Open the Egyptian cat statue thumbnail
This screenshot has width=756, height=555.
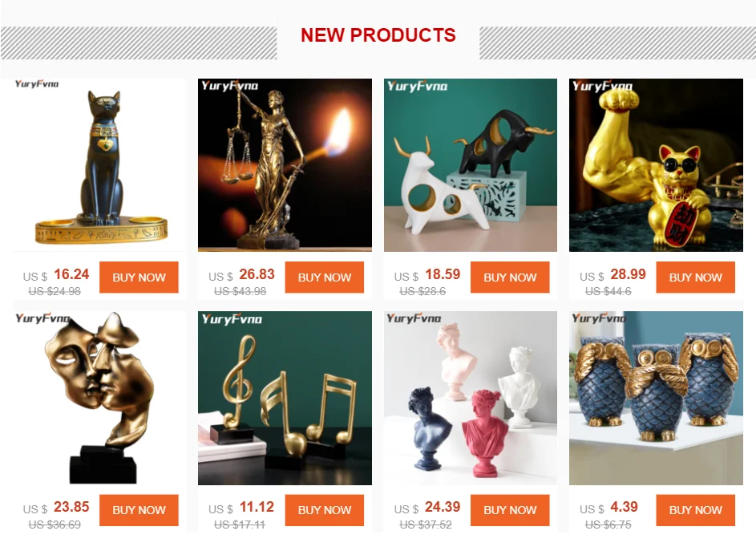99,165
